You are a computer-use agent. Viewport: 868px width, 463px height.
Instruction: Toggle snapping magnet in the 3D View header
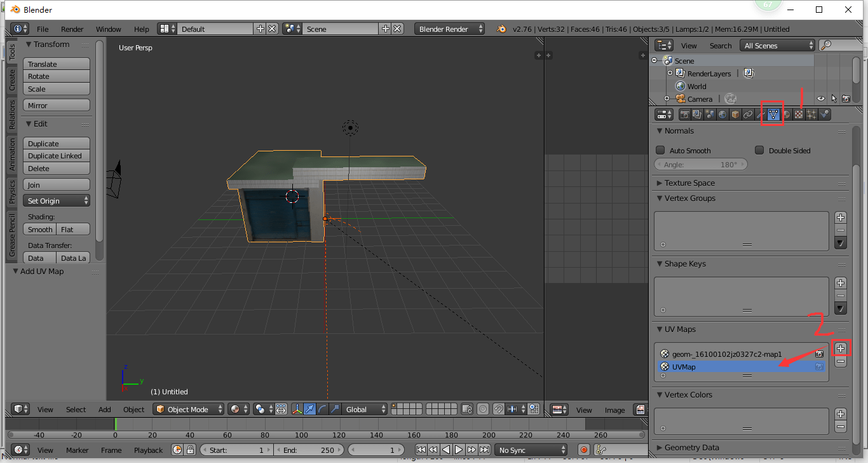click(x=498, y=409)
